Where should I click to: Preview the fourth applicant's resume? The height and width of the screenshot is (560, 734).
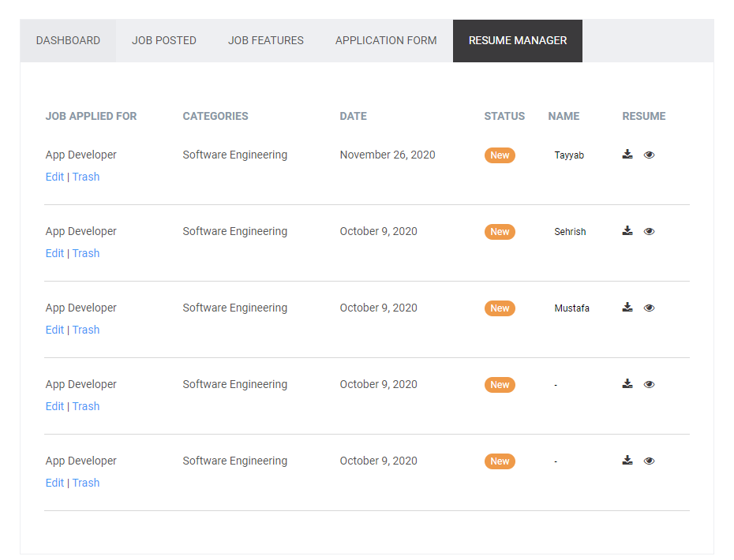click(x=649, y=385)
